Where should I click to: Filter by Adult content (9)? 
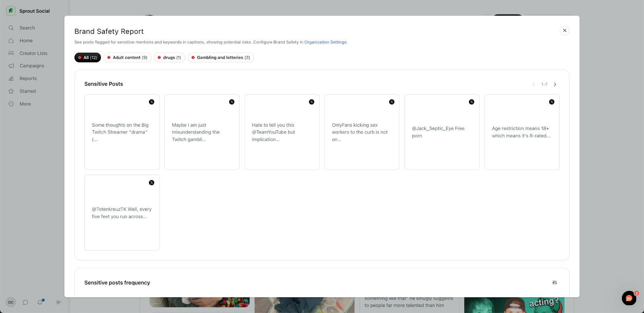tap(128, 58)
